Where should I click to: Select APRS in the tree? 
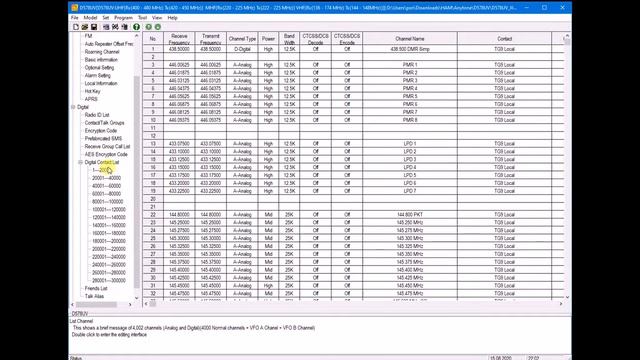tap(91, 99)
